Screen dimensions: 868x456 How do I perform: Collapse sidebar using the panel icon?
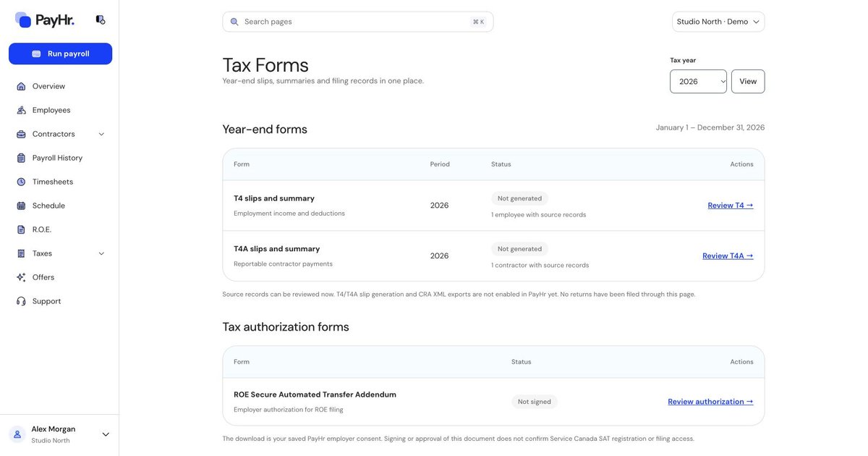101,20
